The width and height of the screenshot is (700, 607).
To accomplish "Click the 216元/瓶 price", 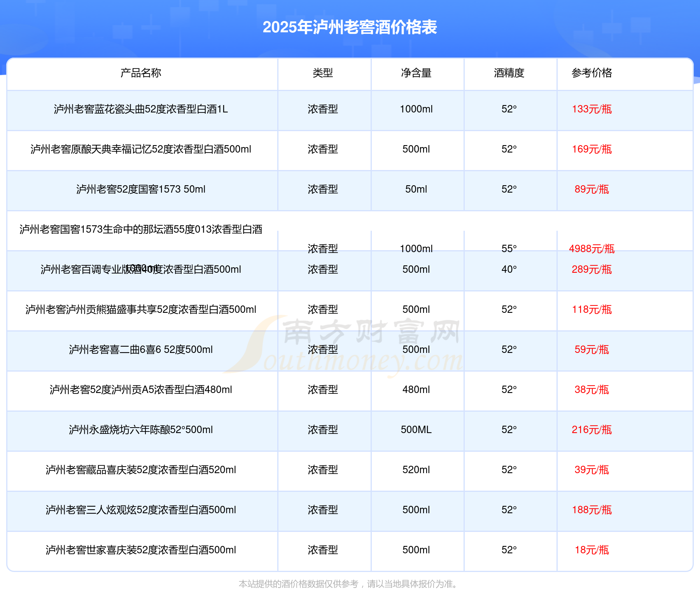I will click(x=592, y=430).
